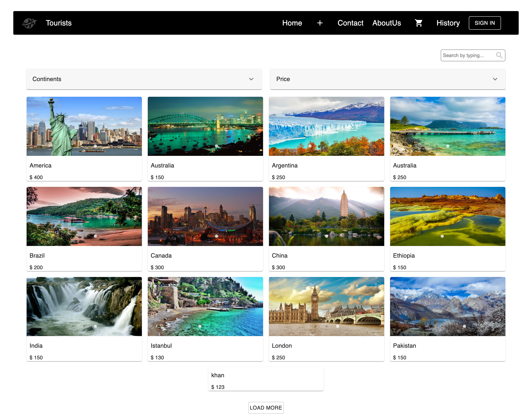Open the Canada city skyline image
The height and width of the screenshot is (414, 532).
coord(205,216)
